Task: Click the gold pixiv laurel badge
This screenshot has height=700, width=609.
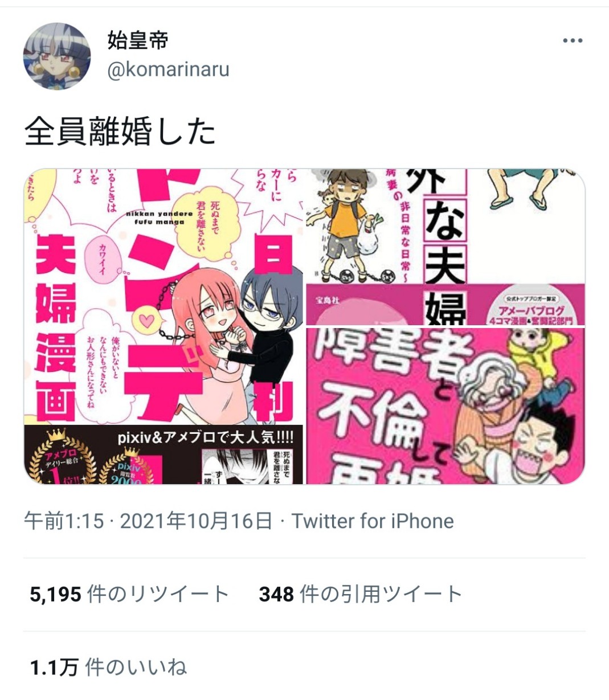Action: 129,466
